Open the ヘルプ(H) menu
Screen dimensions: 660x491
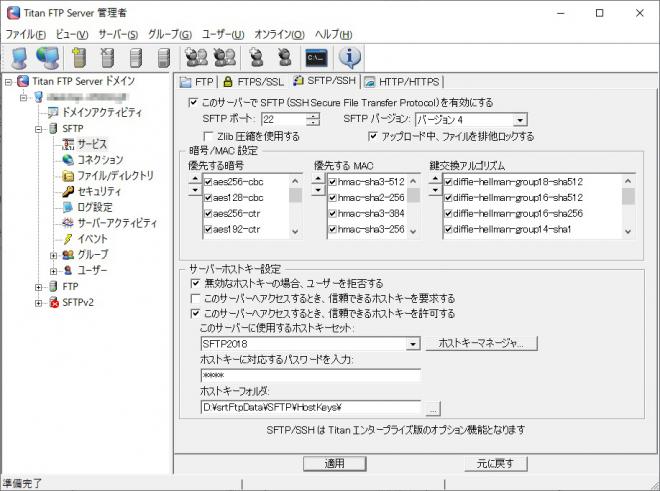334,35
